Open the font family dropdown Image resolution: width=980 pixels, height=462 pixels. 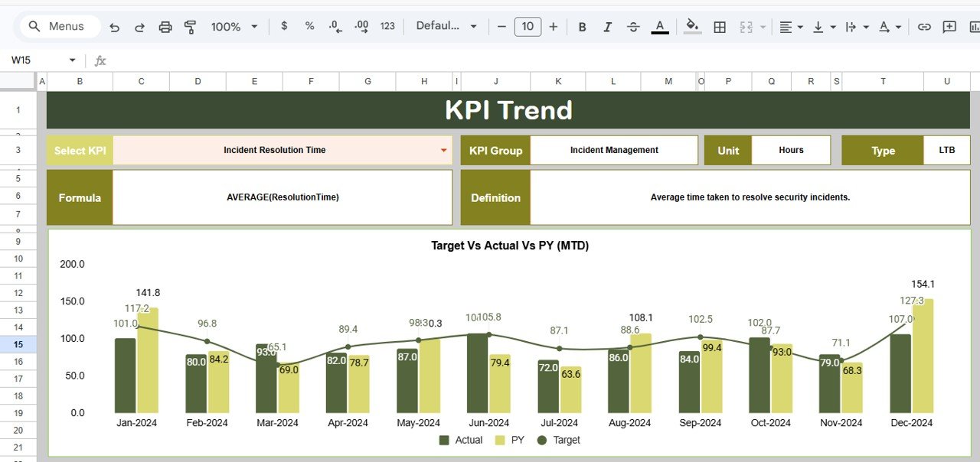(x=446, y=26)
